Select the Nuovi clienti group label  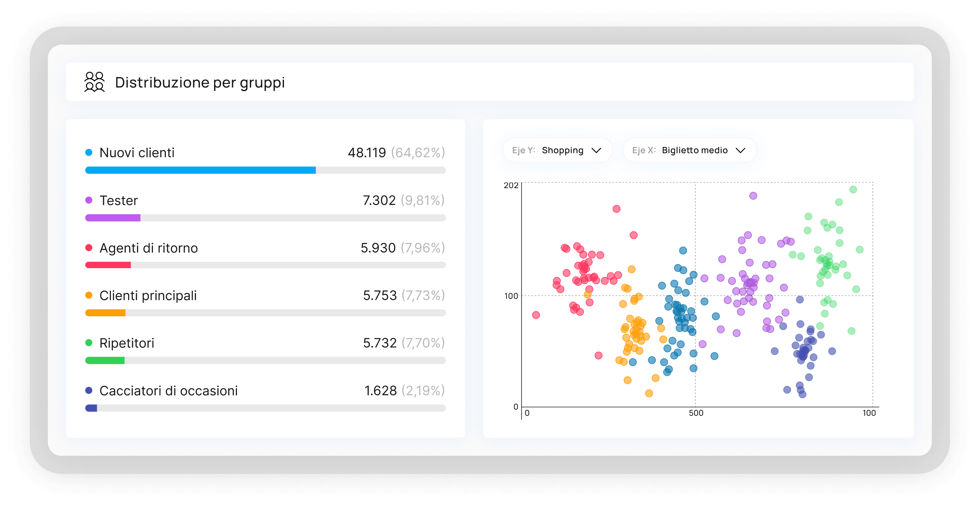pyautogui.click(x=137, y=153)
